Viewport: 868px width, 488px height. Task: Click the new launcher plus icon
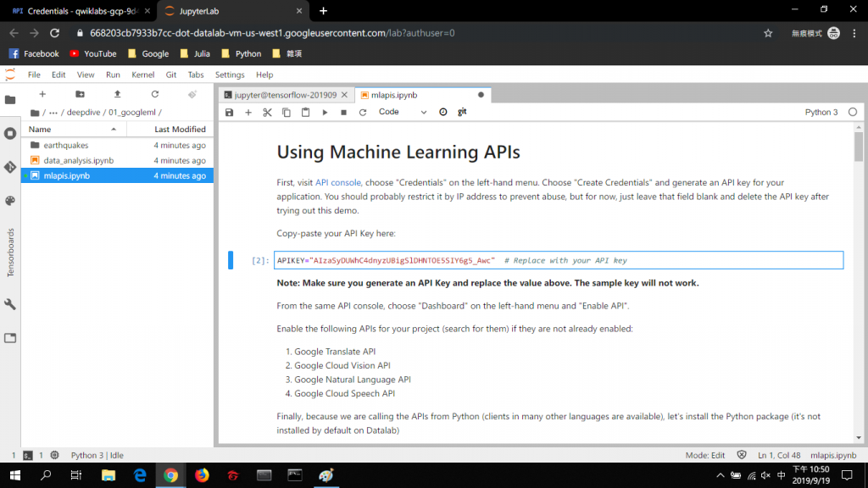tap(42, 94)
